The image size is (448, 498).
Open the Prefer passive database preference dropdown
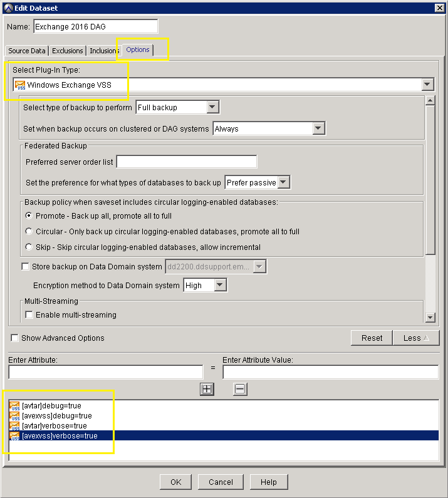283,182
